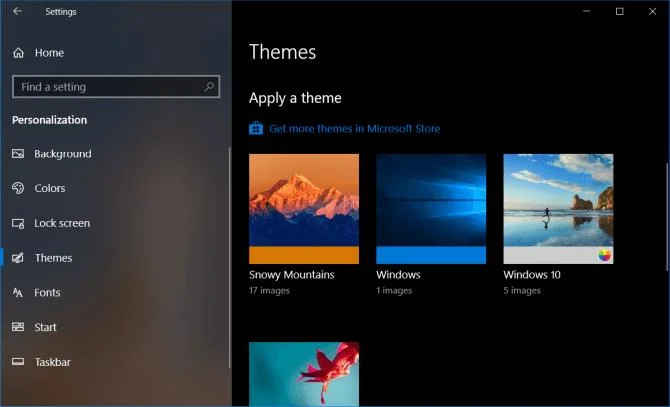Click the Colors palette icon

18,188
